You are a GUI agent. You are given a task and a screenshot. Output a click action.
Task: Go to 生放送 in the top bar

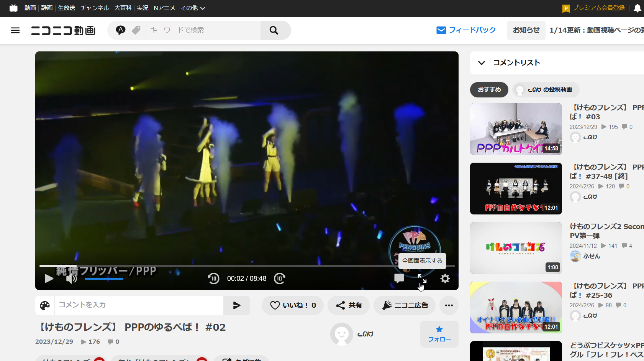(x=67, y=8)
